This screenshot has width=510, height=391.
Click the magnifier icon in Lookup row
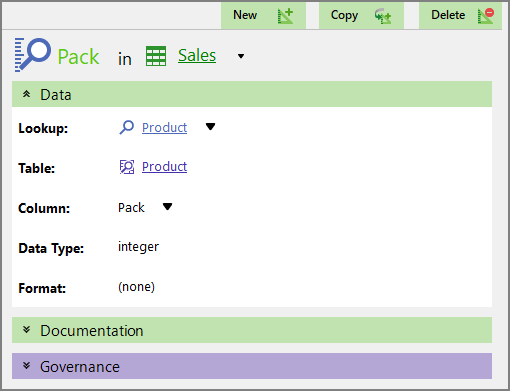pos(126,127)
